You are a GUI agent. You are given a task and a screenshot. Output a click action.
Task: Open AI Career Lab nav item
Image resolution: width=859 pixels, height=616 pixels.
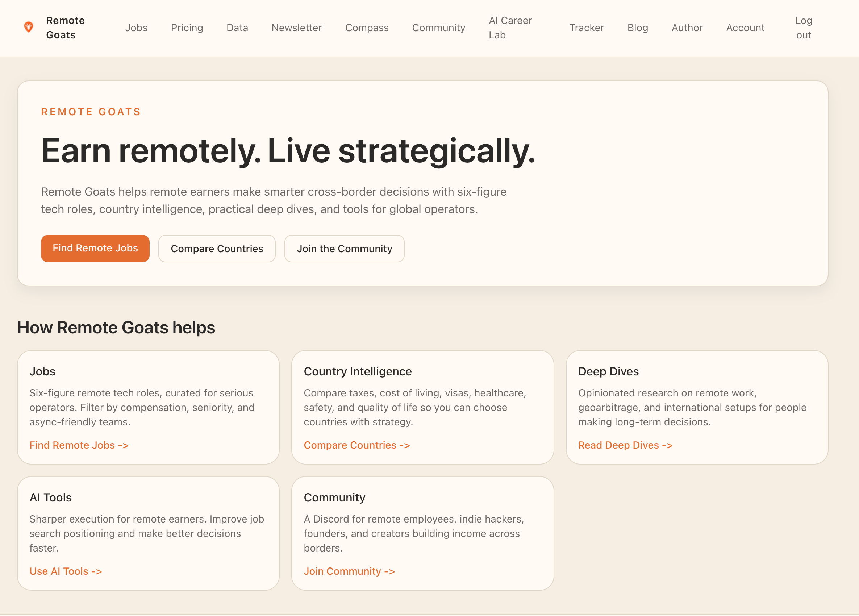pyautogui.click(x=510, y=28)
